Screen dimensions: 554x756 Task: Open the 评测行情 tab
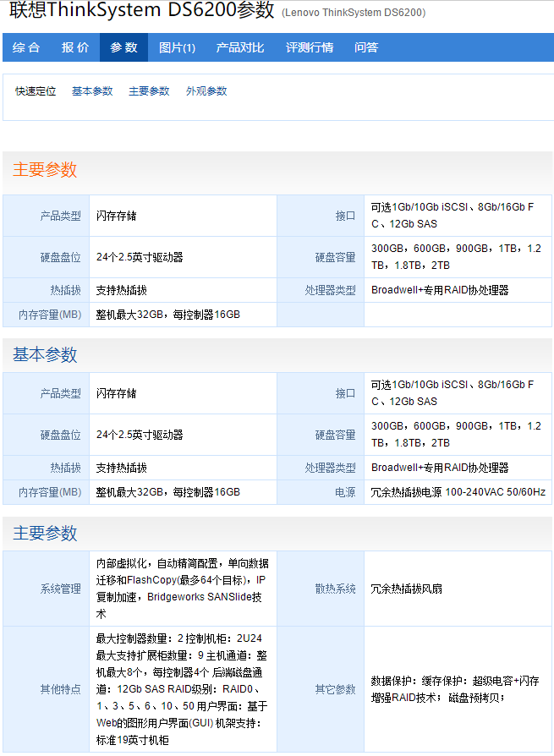[310, 47]
